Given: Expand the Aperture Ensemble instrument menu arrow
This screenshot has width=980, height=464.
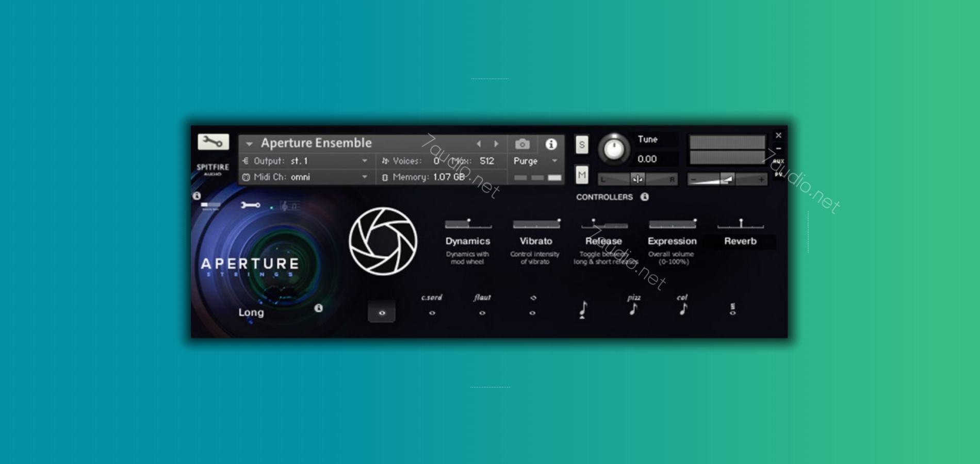Looking at the screenshot, I should 249,144.
